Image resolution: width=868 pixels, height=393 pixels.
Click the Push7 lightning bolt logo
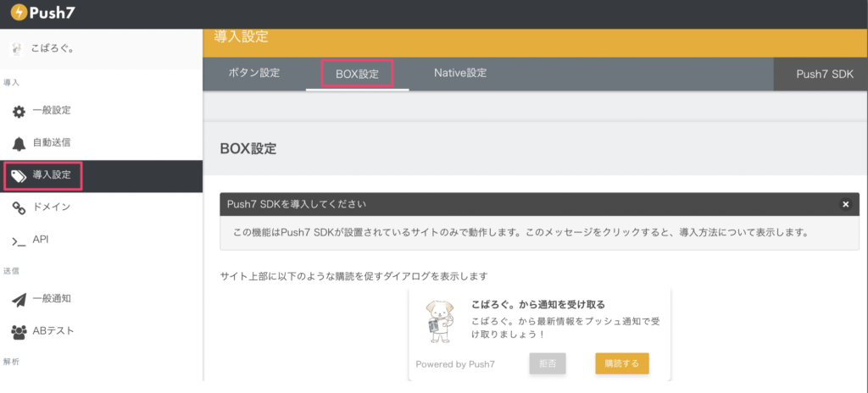(19, 12)
